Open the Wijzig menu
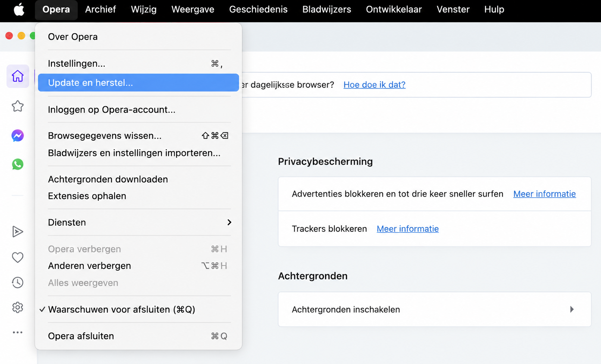Viewport: 601px width, 364px height. coord(144,9)
